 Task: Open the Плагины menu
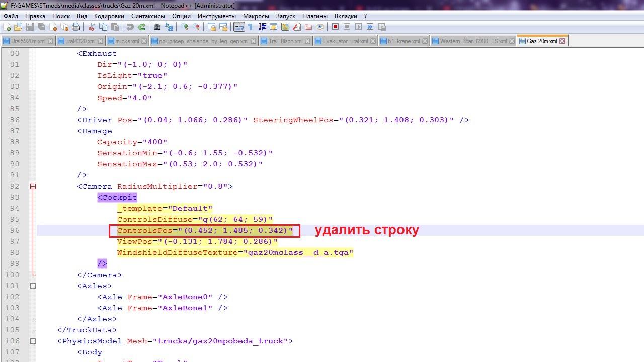pos(315,16)
